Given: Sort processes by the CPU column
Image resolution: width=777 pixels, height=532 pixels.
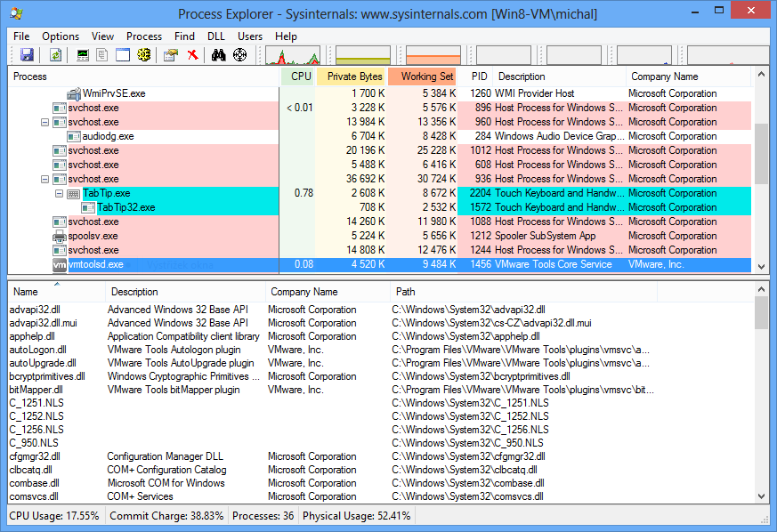Looking at the screenshot, I should click(300, 77).
